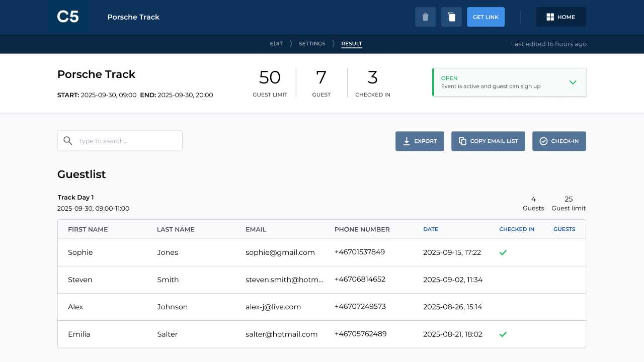
Task: Click last name Jones cell
Action: [x=168, y=252]
